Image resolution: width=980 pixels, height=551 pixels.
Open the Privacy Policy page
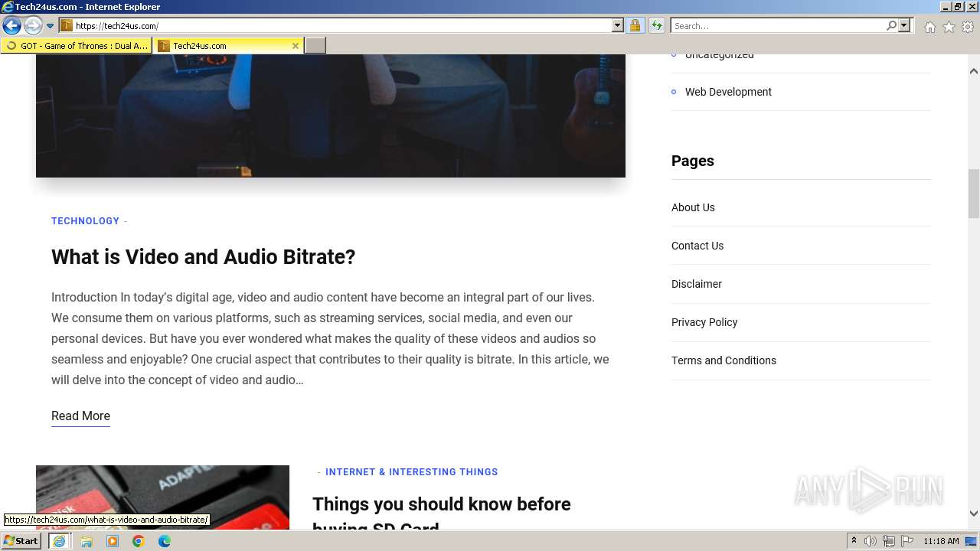[x=704, y=322]
